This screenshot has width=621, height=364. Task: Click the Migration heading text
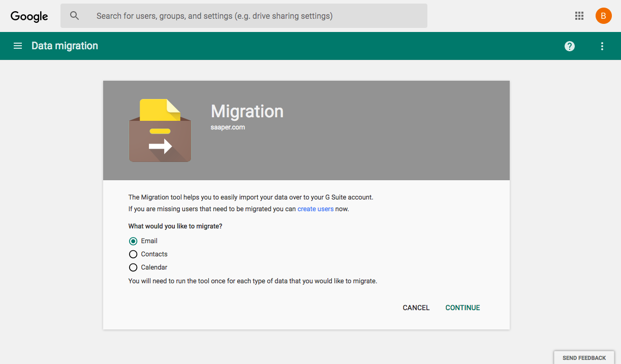tap(247, 111)
